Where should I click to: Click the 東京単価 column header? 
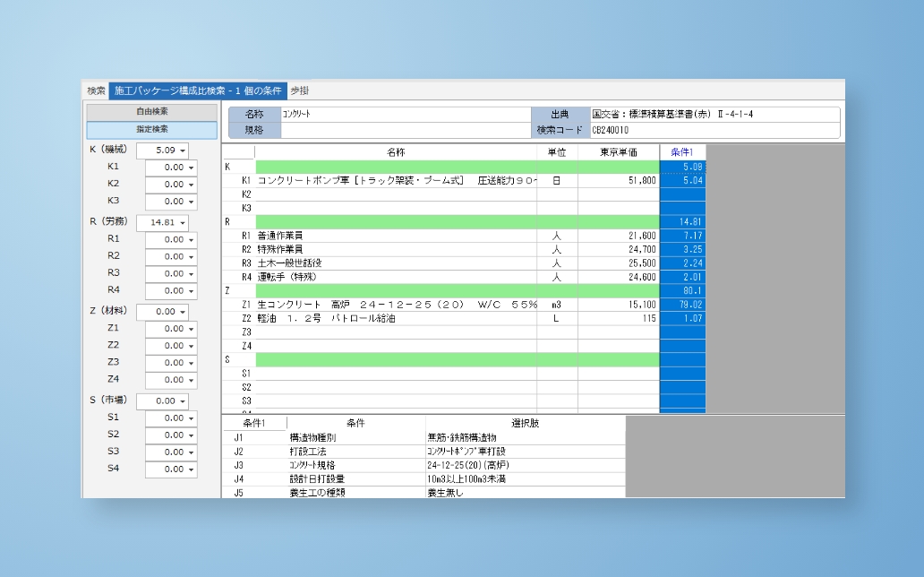tap(618, 152)
